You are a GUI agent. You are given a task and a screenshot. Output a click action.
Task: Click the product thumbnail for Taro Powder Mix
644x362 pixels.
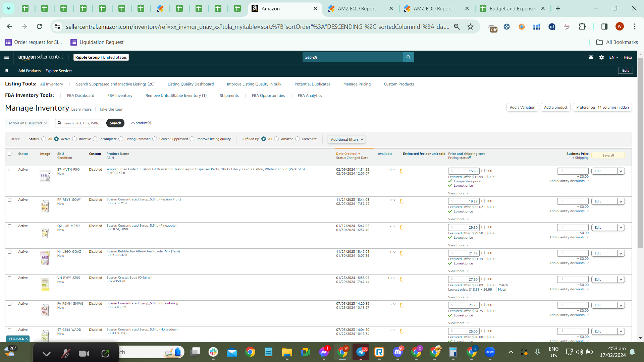pyautogui.click(x=45, y=258)
